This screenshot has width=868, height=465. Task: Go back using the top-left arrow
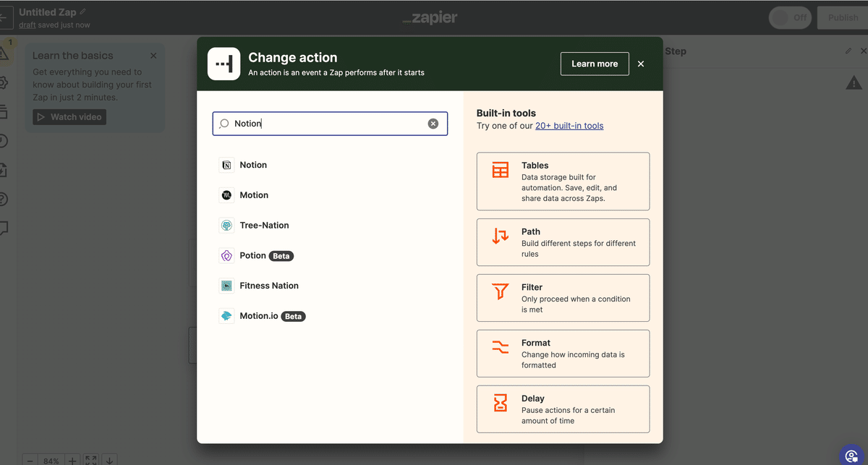(x=4, y=17)
